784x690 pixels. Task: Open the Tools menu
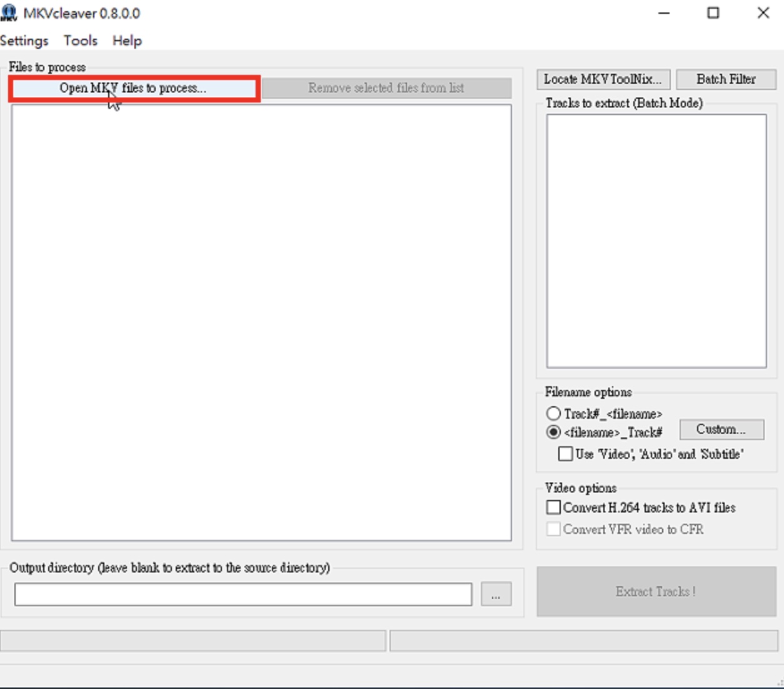pyautogui.click(x=81, y=41)
